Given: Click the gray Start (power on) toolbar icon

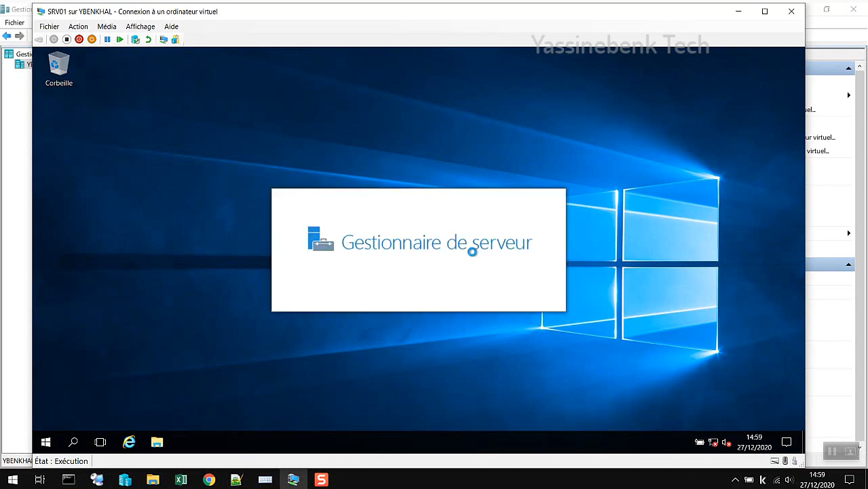Looking at the screenshot, I should click(x=54, y=39).
